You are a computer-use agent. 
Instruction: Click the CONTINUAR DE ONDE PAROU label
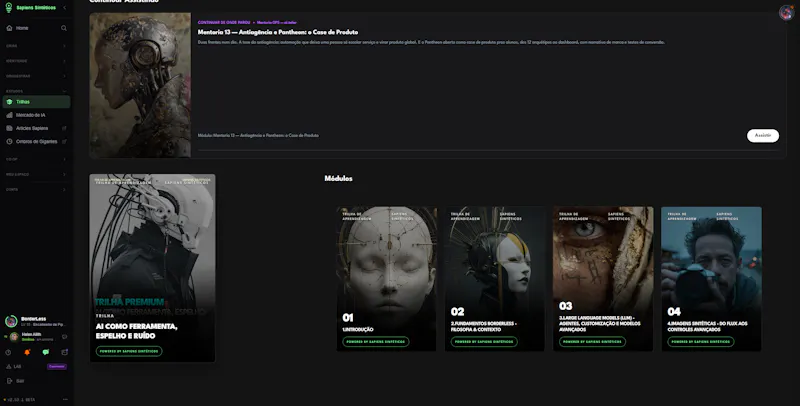coord(224,22)
